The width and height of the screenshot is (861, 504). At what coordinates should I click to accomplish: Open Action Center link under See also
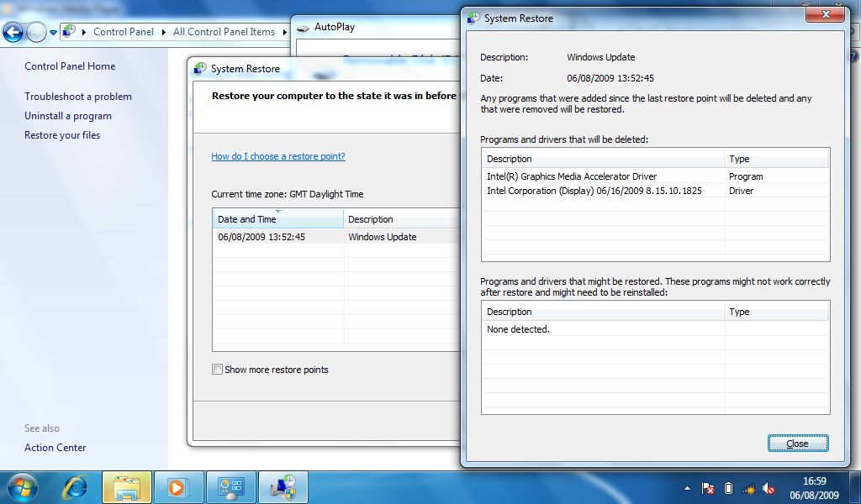(x=55, y=448)
